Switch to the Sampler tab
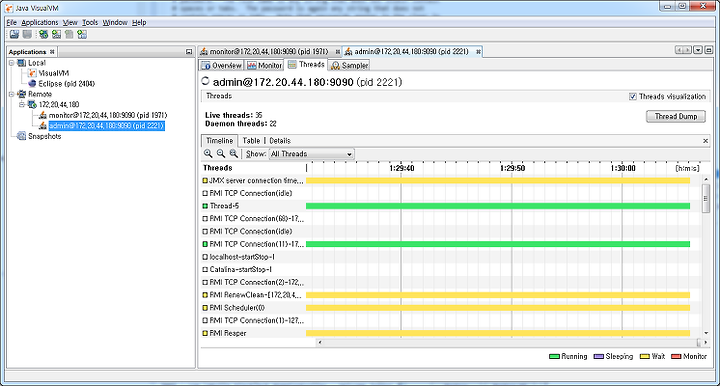This screenshot has width=720, height=386. tap(349, 66)
